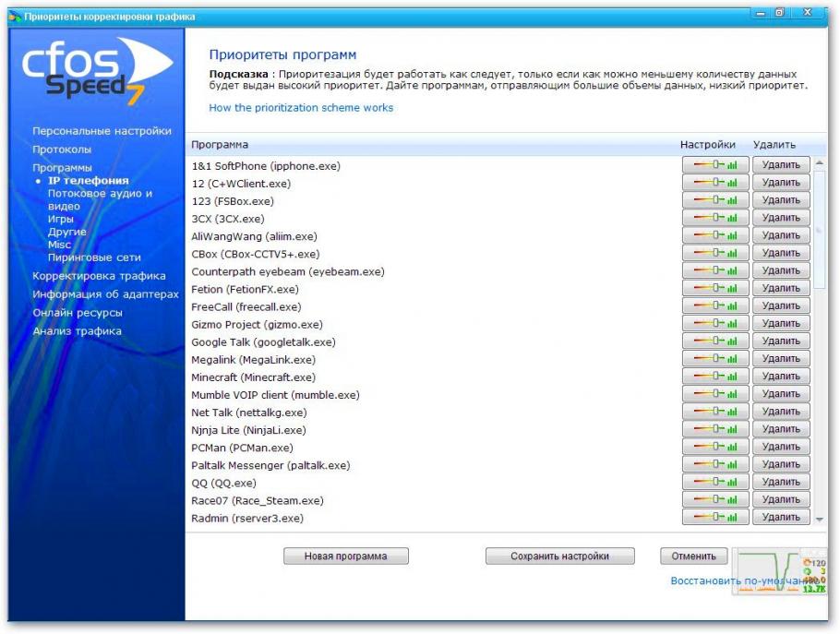Select 'Paltalk Messenger (paltalk.exe)' row text
Screen dimensions: 840x634
270,465
